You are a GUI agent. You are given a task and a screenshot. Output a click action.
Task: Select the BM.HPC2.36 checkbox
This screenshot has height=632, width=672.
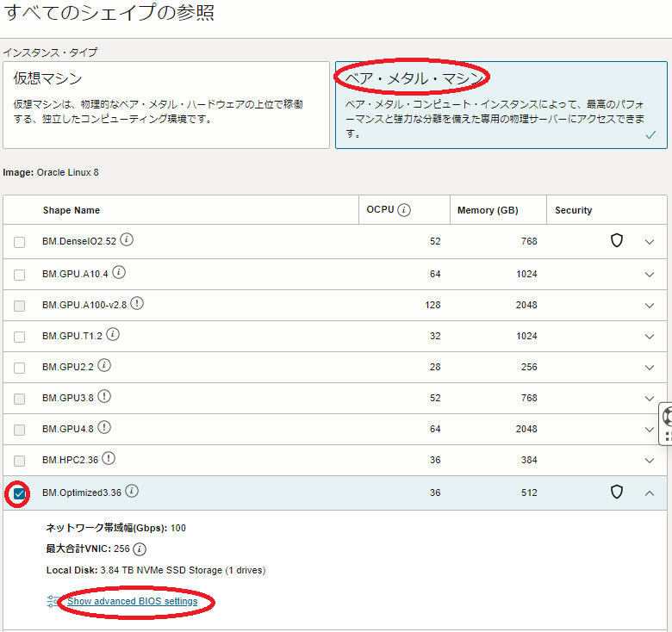coord(19,461)
